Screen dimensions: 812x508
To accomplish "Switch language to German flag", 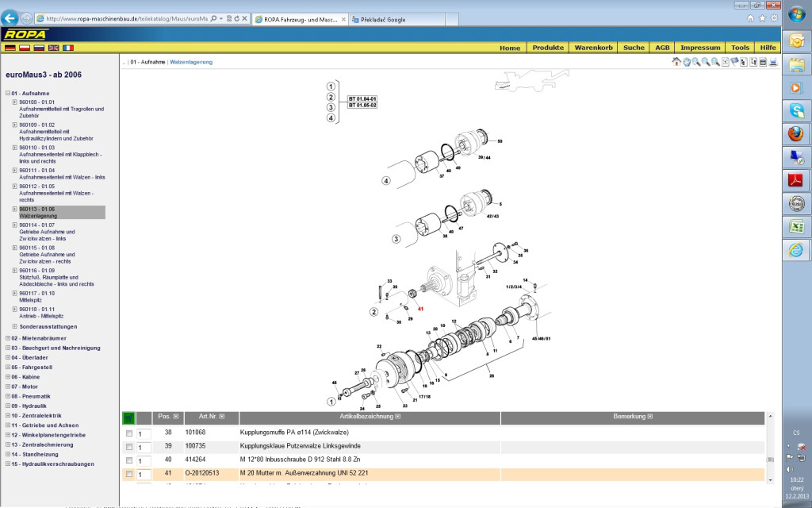I will [x=10, y=48].
